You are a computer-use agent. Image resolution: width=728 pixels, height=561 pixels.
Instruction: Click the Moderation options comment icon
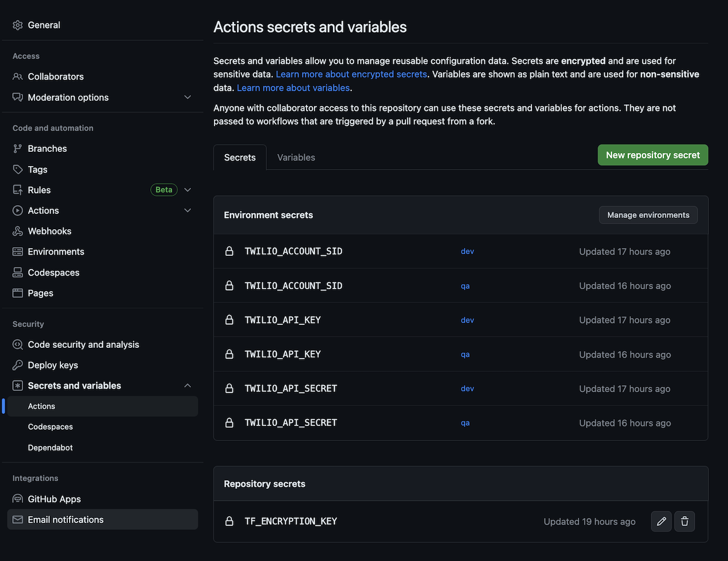coord(18,98)
